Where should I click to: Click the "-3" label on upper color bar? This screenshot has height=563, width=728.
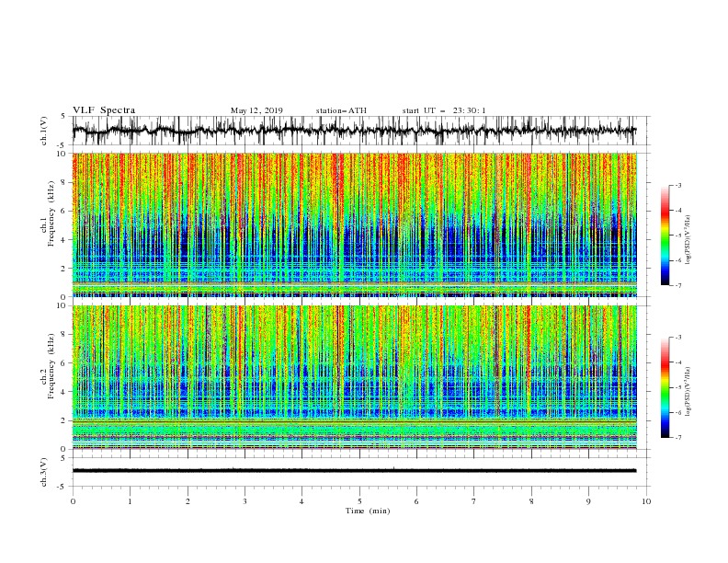coord(678,185)
